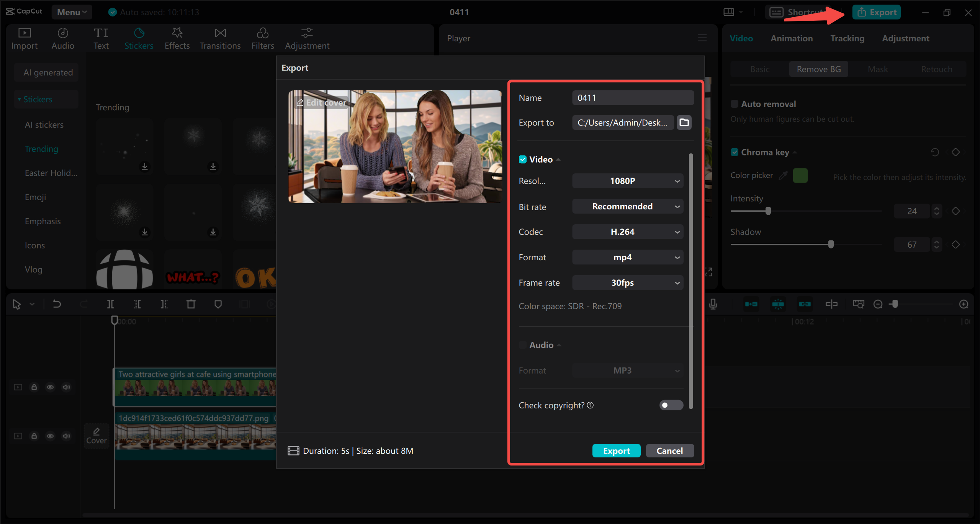This screenshot has height=524, width=980.
Task: Open the Export to folder browser
Action: (684, 122)
